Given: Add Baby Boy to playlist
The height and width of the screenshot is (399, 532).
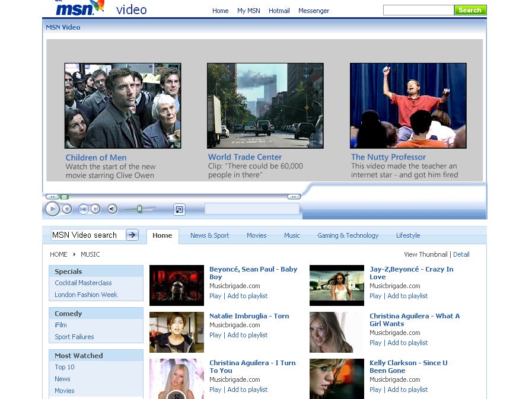Looking at the screenshot, I should [x=247, y=296].
